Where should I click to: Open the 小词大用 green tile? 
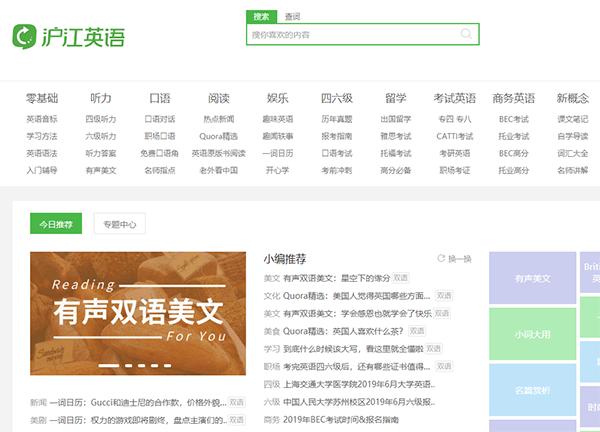click(533, 334)
